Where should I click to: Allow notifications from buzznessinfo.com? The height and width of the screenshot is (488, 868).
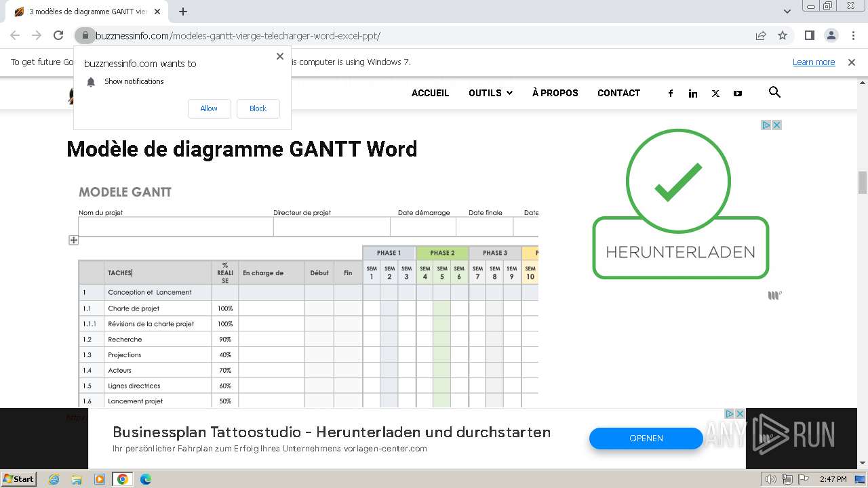pos(209,108)
